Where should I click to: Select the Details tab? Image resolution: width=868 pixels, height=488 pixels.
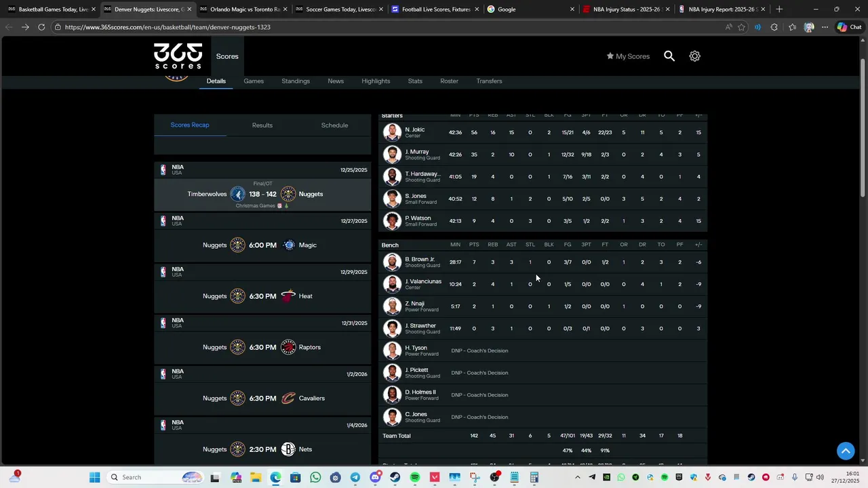coord(216,81)
